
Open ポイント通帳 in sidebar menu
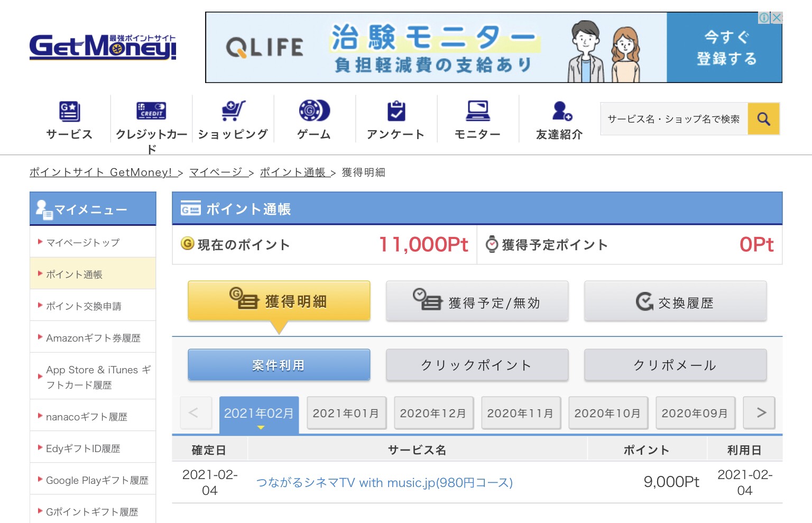[x=93, y=274]
